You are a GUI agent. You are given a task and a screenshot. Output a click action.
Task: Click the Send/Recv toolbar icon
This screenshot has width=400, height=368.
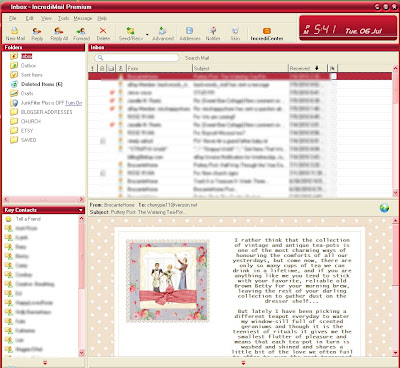click(x=131, y=34)
